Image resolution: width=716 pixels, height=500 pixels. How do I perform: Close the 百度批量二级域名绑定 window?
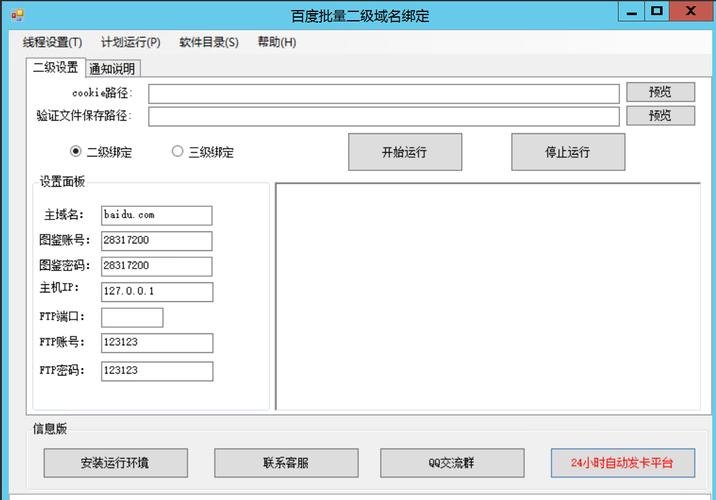click(x=691, y=11)
